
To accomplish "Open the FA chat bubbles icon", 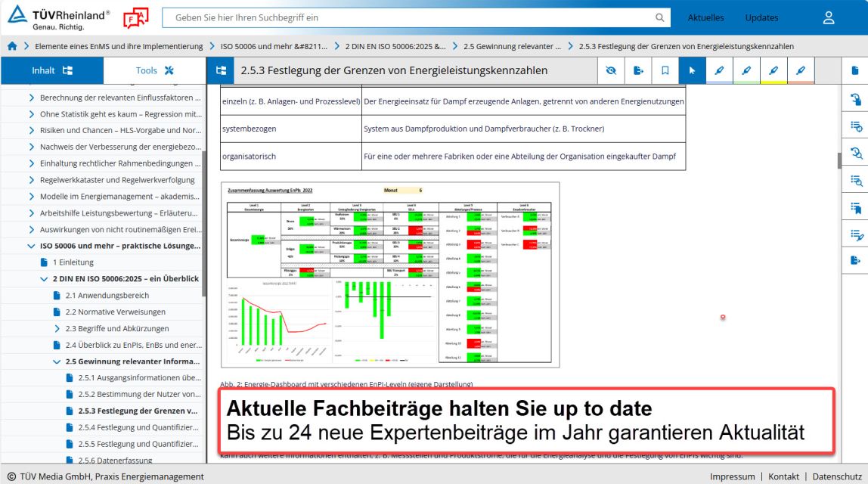I will (x=135, y=17).
